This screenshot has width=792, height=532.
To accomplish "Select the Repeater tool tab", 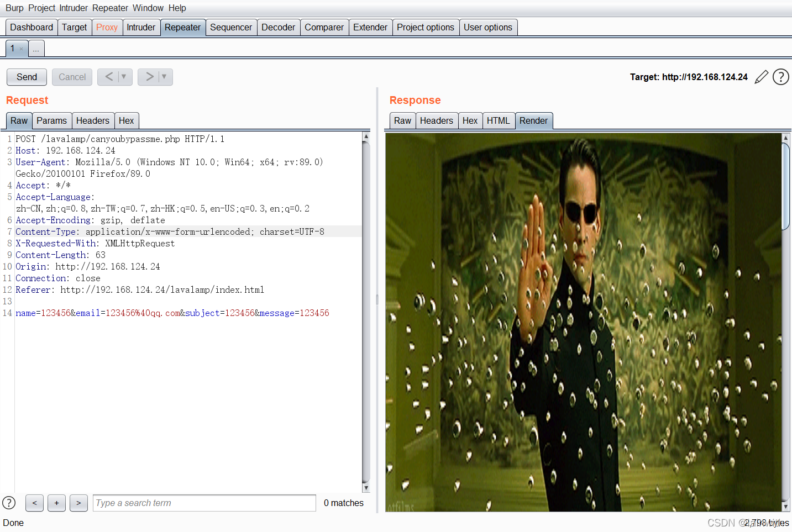I will point(182,27).
